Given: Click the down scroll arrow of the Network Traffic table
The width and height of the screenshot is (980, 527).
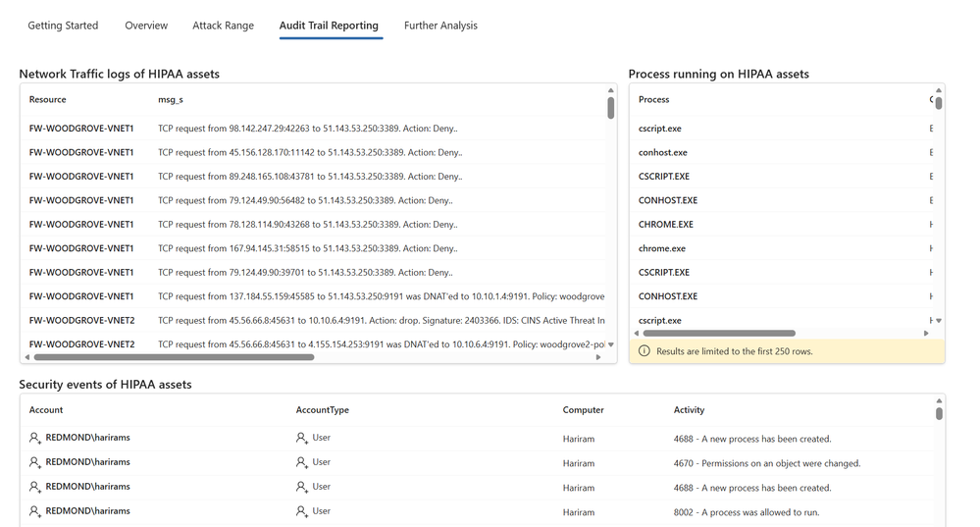Looking at the screenshot, I should (x=611, y=344).
